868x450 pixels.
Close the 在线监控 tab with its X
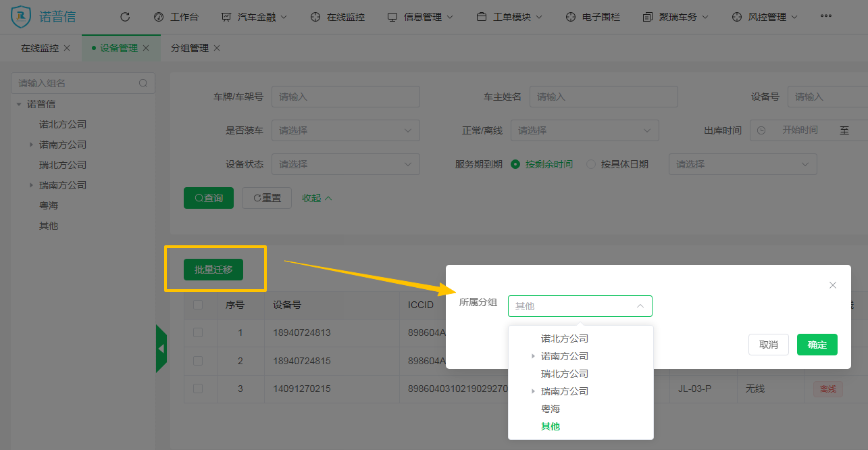click(67, 48)
